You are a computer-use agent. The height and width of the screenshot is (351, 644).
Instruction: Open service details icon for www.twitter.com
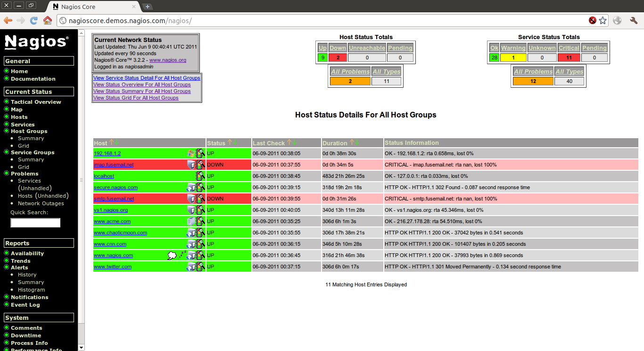(200, 266)
